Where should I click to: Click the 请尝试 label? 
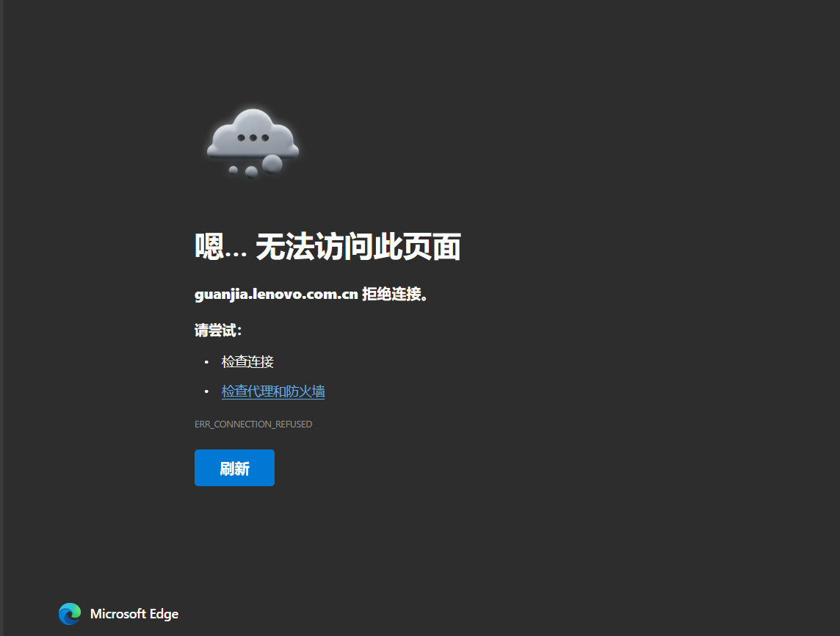point(218,330)
